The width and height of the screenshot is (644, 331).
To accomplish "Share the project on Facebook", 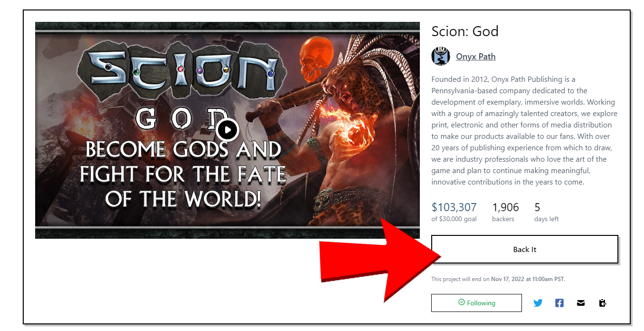I will (x=559, y=303).
